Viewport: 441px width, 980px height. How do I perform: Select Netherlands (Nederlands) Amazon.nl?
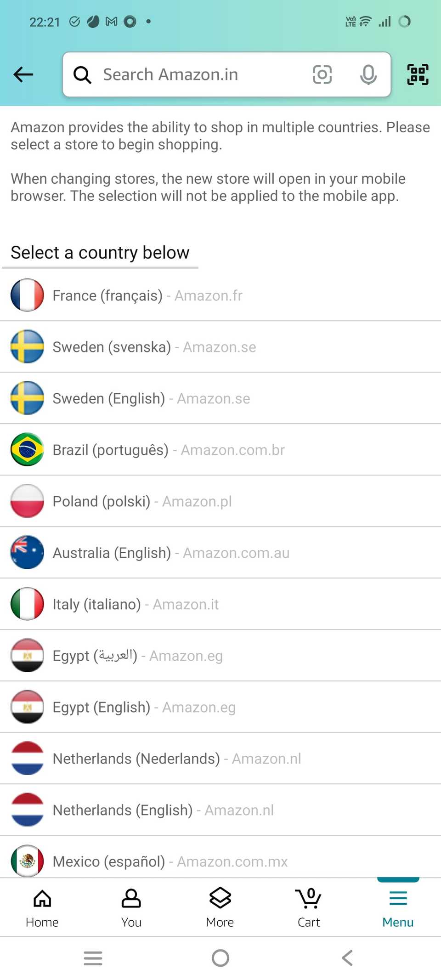177,759
